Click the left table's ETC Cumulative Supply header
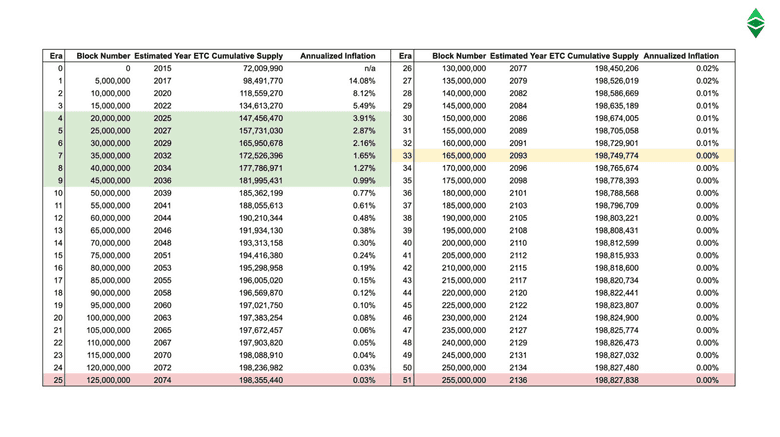The image size is (780, 437). [x=238, y=55]
